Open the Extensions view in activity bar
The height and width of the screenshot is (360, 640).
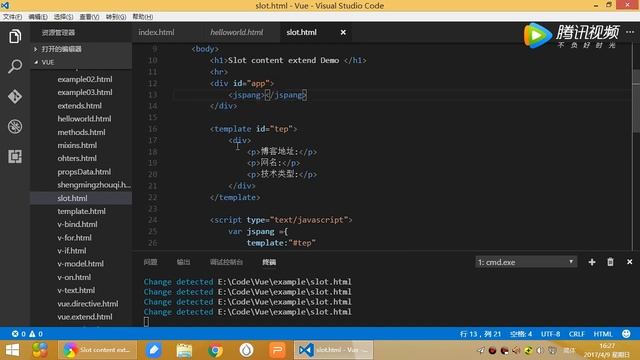coord(15,157)
